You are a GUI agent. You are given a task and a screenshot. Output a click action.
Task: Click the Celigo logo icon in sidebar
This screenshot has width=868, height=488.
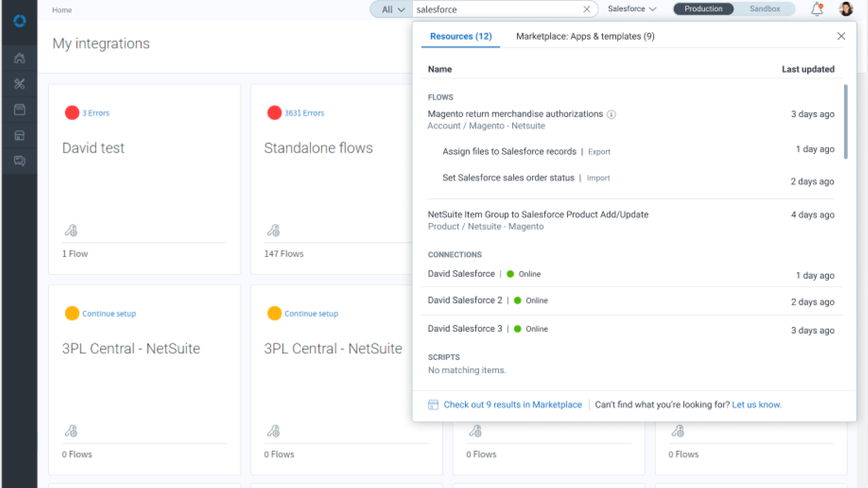(20, 21)
